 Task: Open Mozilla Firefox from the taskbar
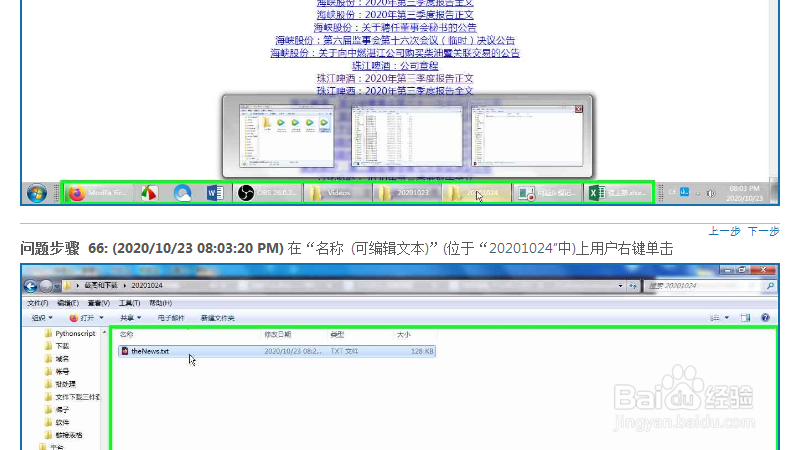point(97,193)
